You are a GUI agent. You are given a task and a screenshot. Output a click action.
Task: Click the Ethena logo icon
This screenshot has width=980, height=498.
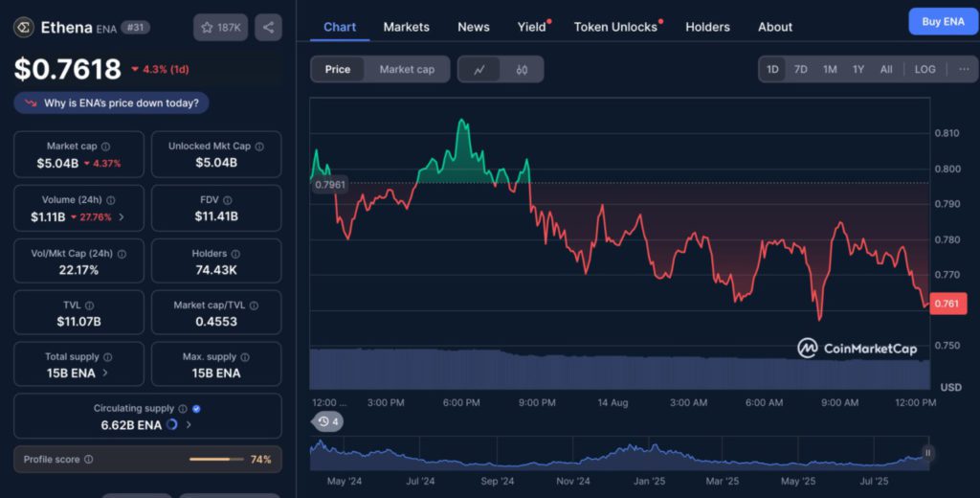click(23, 28)
